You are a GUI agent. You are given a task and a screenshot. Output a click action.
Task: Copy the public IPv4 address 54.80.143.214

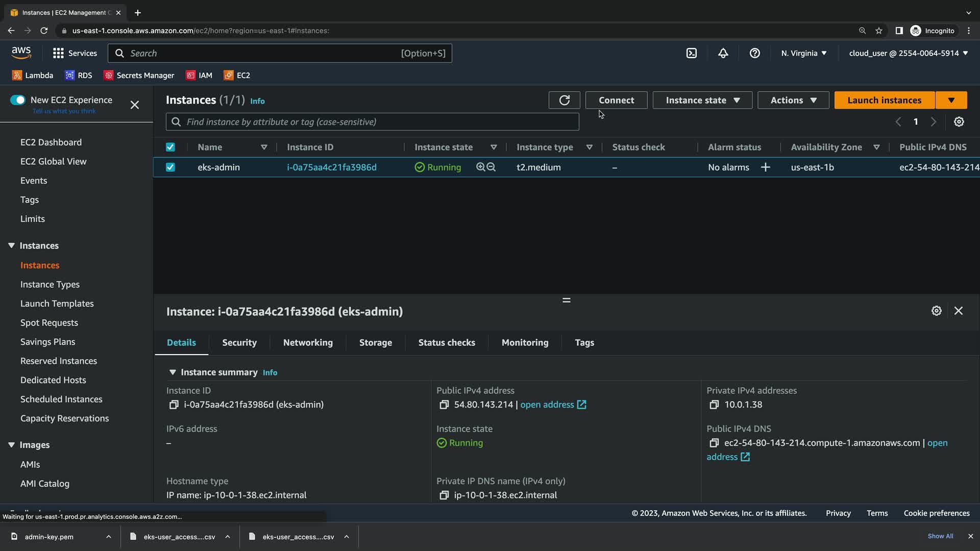click(x=444, y=405)
